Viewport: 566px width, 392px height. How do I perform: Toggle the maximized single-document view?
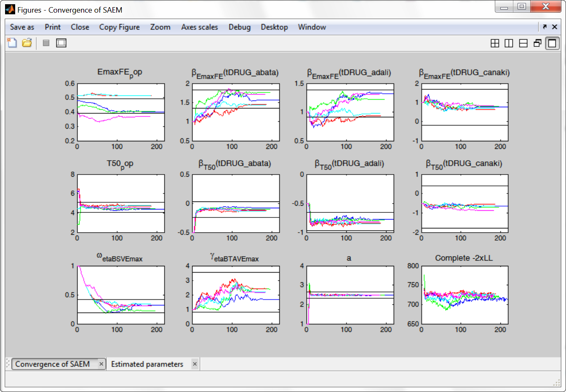pyautogui.click(x=552, y=42)
